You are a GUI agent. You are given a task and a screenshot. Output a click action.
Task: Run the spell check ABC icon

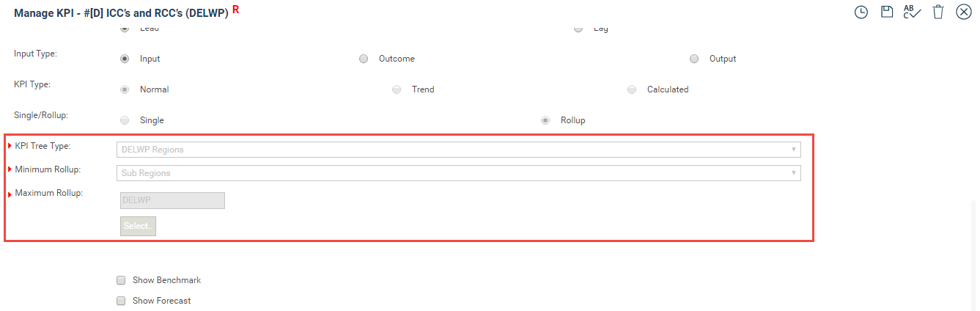click(x=912, y=12)
